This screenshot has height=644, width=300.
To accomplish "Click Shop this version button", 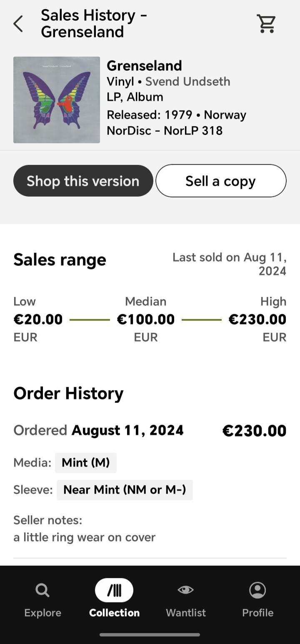I will pos(83,181).
